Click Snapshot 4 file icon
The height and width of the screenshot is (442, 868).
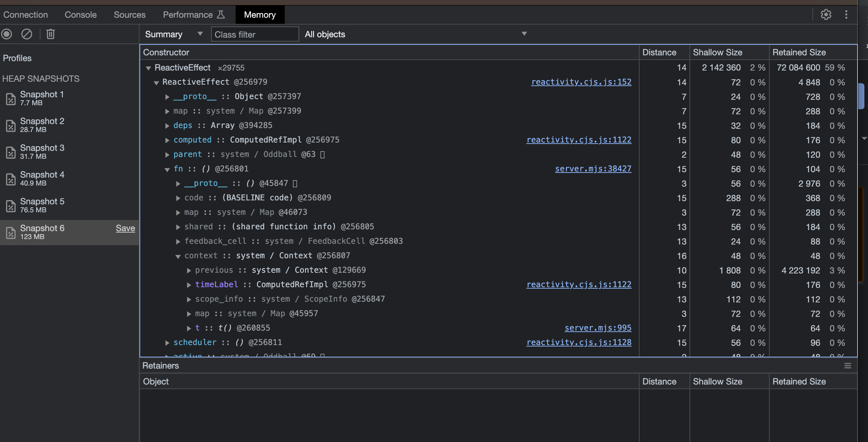pyautogui.click(x=11, y=179)
